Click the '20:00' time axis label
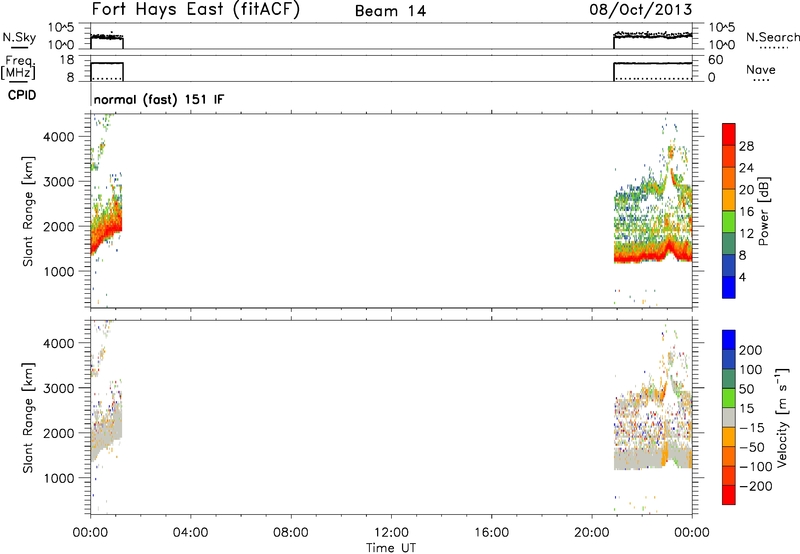 pos(592,533)
